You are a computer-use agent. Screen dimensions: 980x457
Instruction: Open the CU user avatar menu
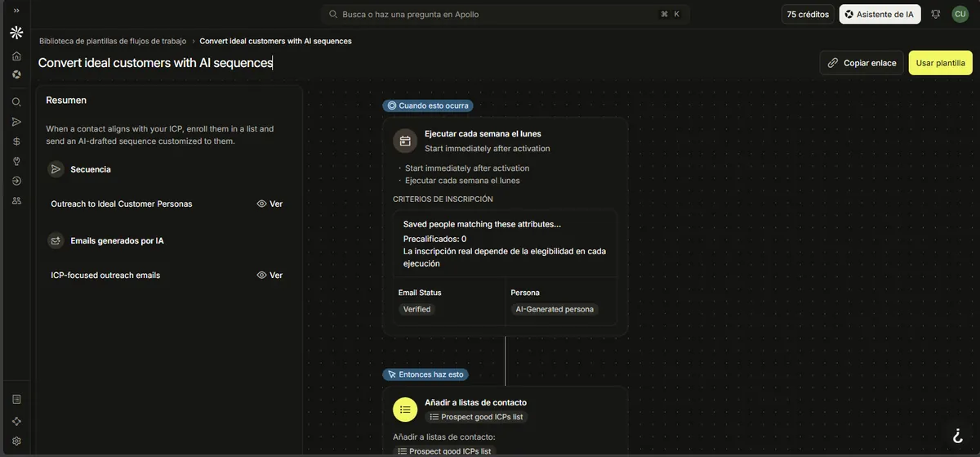point(960,14)
